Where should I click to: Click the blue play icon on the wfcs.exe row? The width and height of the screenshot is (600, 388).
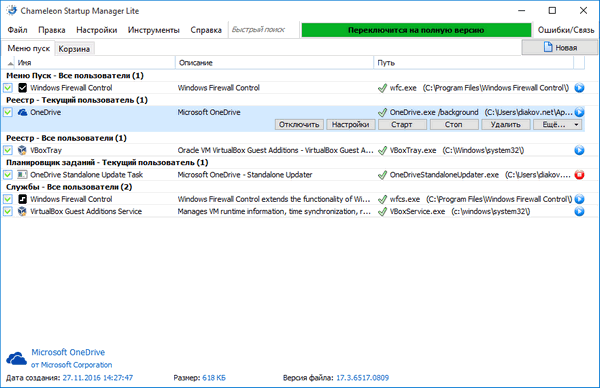579,199
